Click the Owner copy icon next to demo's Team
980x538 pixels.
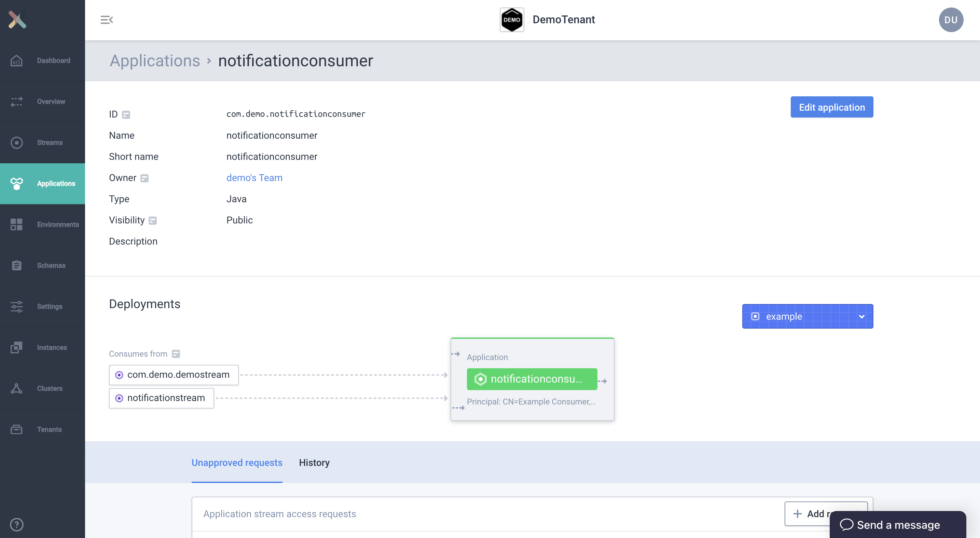[146, 178]
